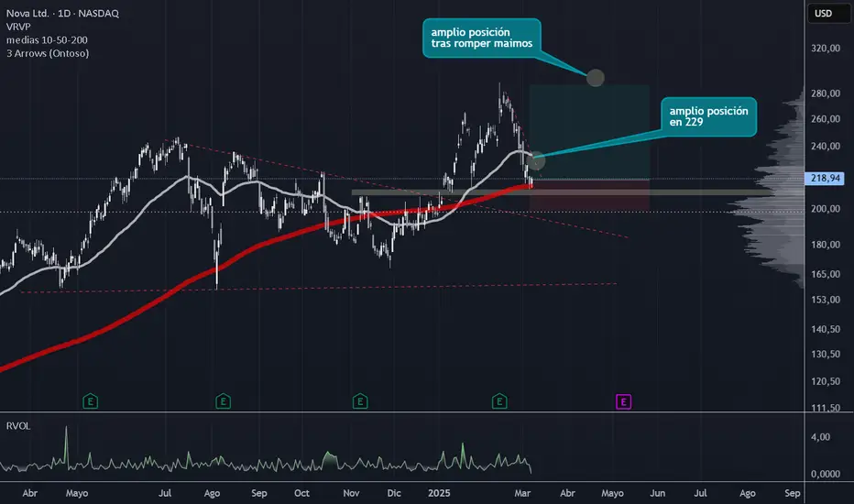The height and width of the screenshot is (504, 854).
Task: Open the USD currency selector
Action: coord(823,13)
